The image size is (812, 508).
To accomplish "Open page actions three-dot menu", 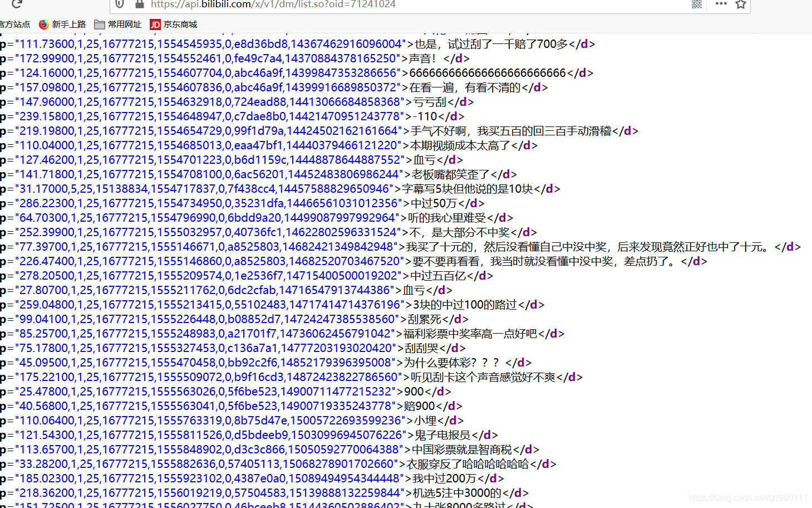I will coord(721,3).
